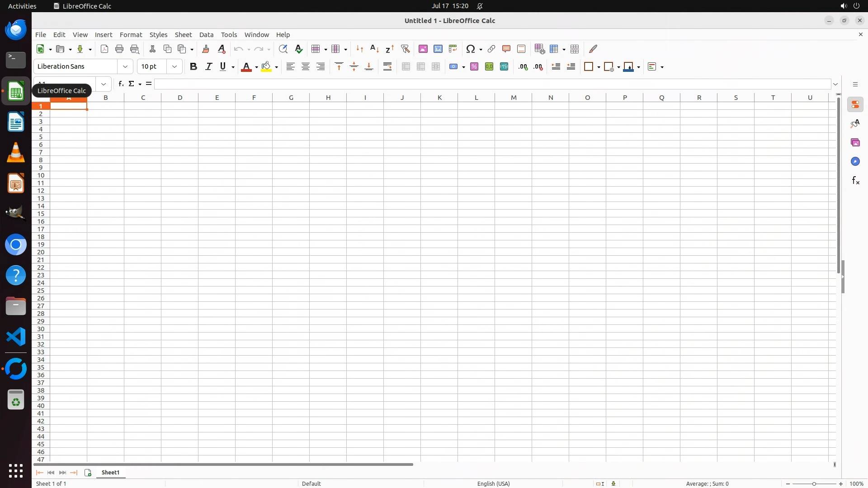Toggle bold formatting
868x488 pixels.
click(x=193, y=67)
